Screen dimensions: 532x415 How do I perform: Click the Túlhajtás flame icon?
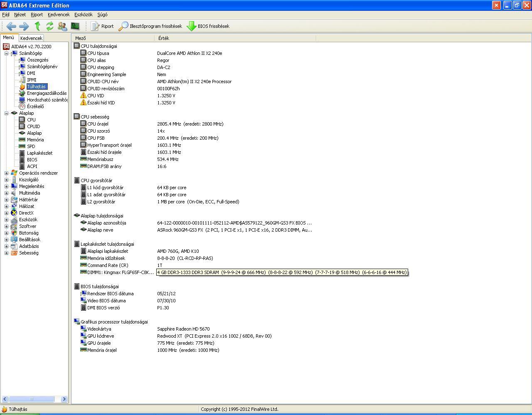coord(22,86)
